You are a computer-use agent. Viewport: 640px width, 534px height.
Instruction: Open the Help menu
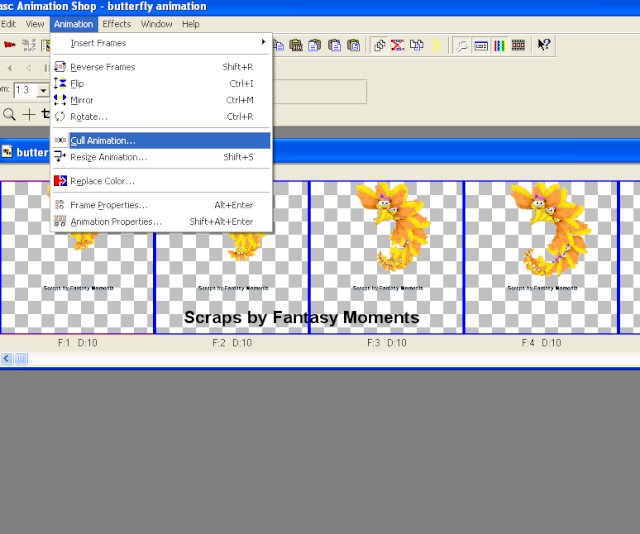point(191,24)
